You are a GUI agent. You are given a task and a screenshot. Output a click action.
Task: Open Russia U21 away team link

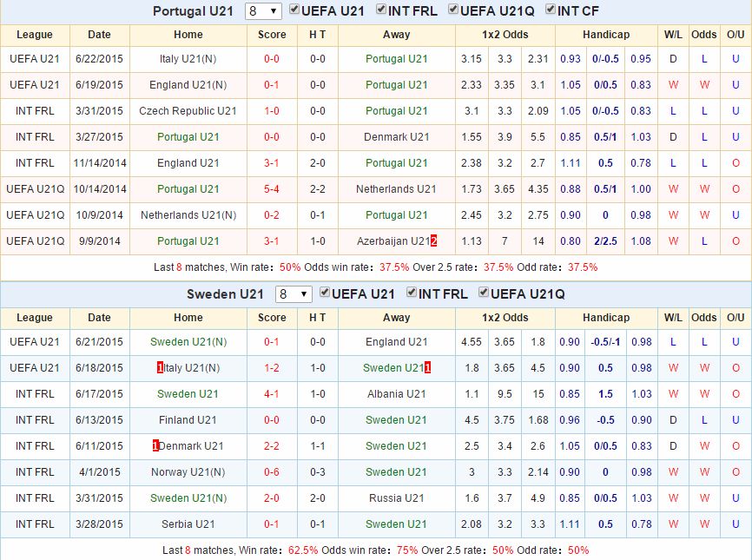(x=397, y=498)
